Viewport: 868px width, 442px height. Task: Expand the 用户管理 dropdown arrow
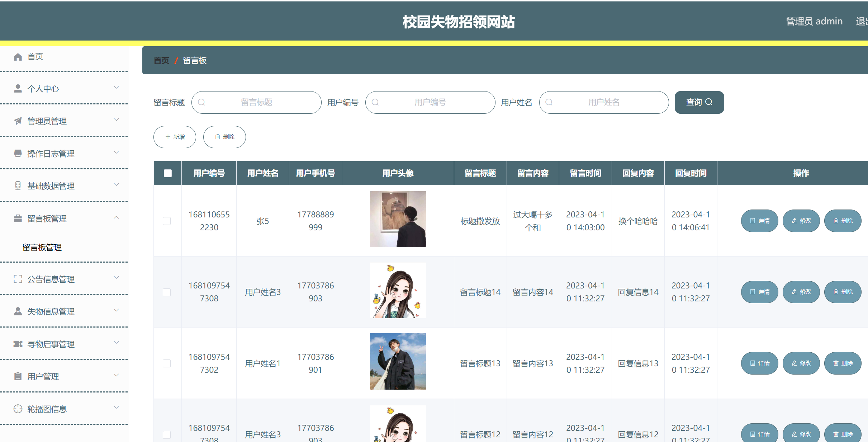coord(116,375)
